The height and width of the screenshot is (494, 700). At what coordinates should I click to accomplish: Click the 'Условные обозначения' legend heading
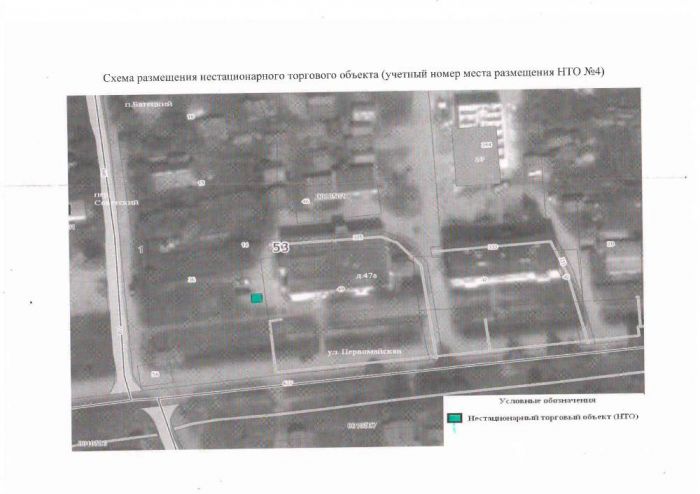coord(547,400)
